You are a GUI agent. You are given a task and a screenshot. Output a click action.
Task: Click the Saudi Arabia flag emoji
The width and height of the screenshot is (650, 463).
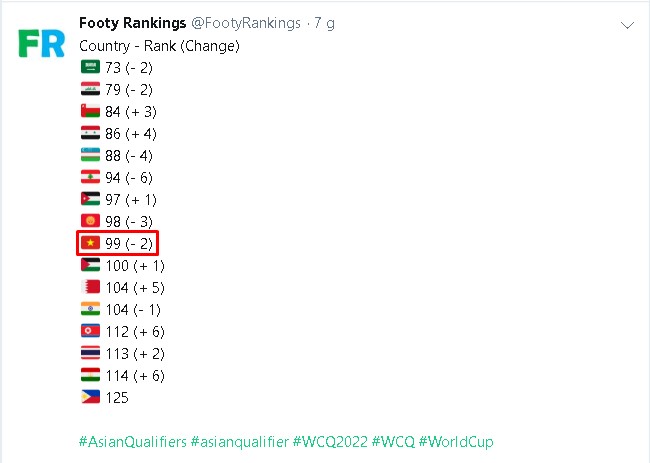point(90,67)
